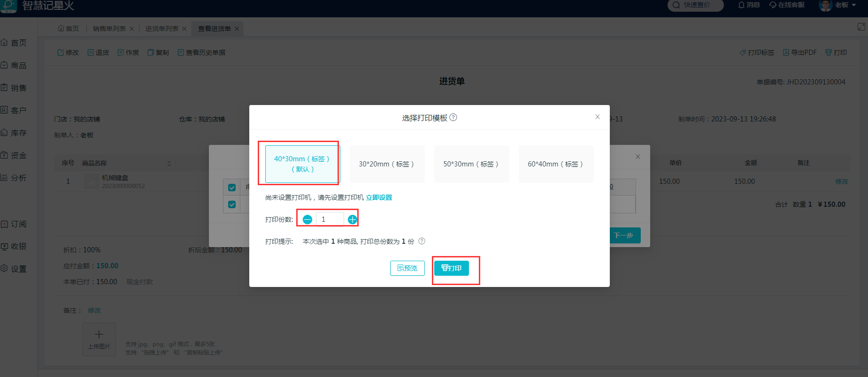
Task: Click the 预览 preview button
Action: (x=407, y=268)
